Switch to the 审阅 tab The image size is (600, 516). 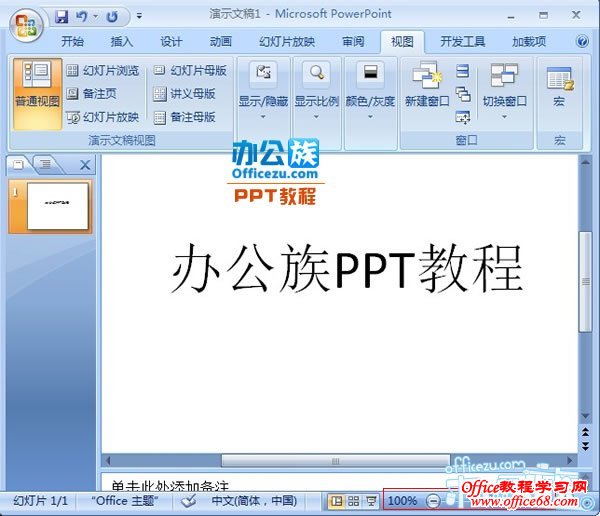click(x=353, y=41)
